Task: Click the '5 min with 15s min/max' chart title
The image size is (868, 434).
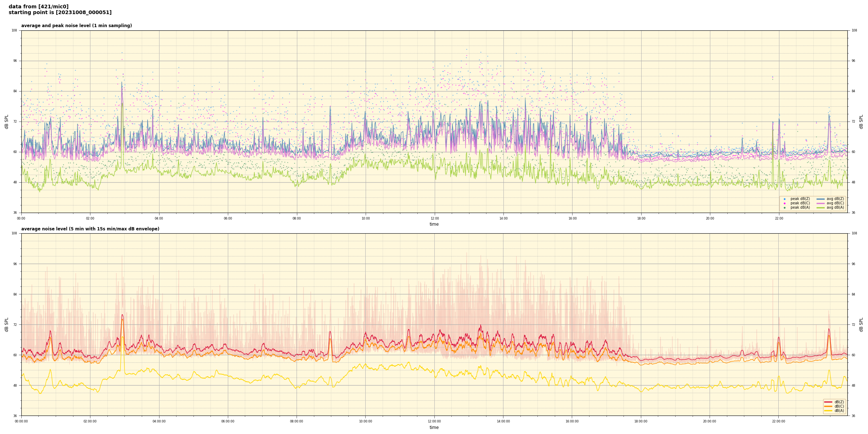Action: [90, 229]
